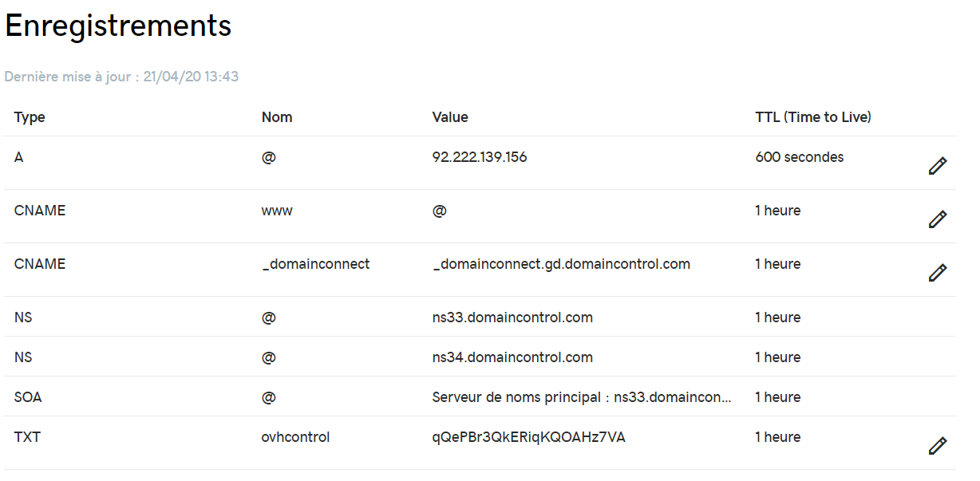This screenshot has width=980, height=481.
Task: Click the www record name
Action: coord(277,211)
